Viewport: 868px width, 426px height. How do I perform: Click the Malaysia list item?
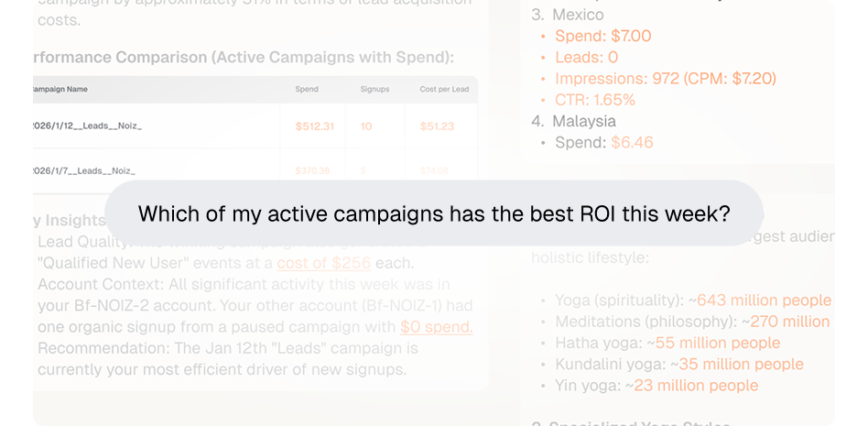[x=584, y=121]
